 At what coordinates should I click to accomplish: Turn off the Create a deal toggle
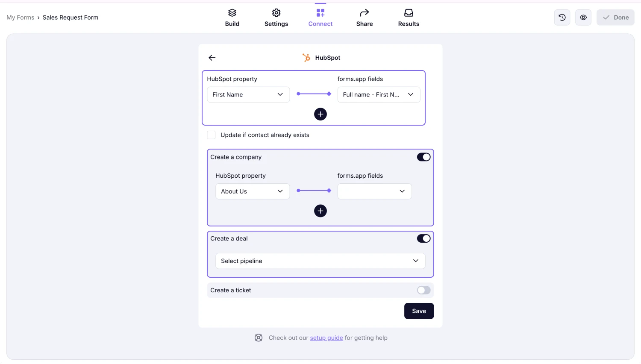(423, 238)
